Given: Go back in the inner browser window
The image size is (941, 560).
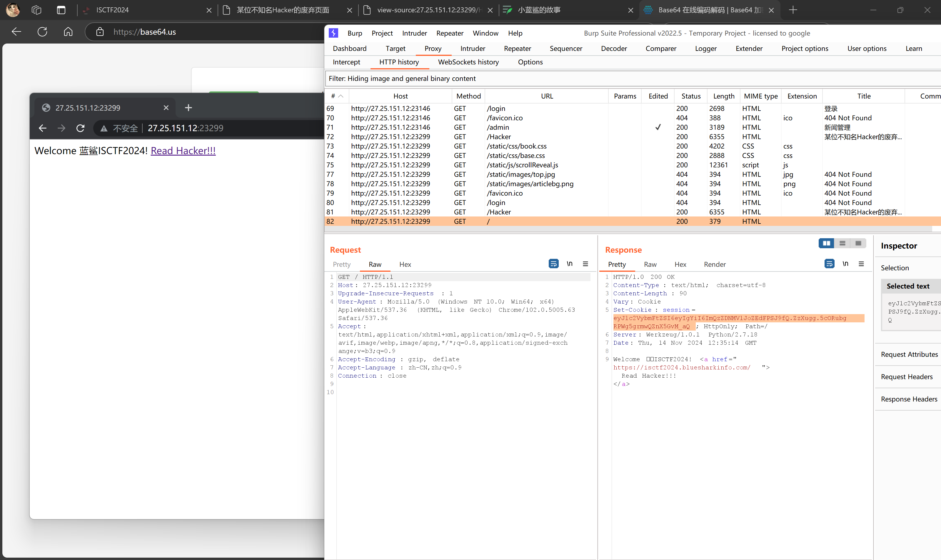Looking at the screenshot, I should pyautogui.click(x=43, y=128).
